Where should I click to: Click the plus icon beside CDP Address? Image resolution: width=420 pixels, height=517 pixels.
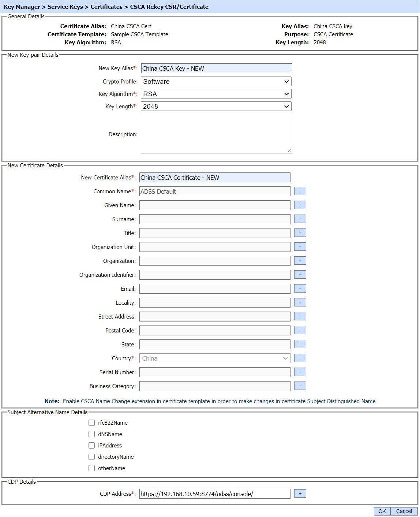(300, 494)
